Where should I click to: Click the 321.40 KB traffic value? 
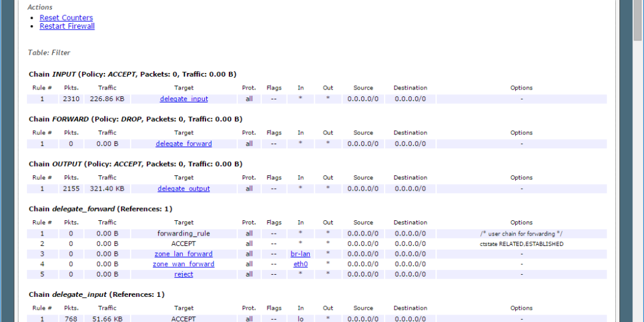[x=107, y=188]
